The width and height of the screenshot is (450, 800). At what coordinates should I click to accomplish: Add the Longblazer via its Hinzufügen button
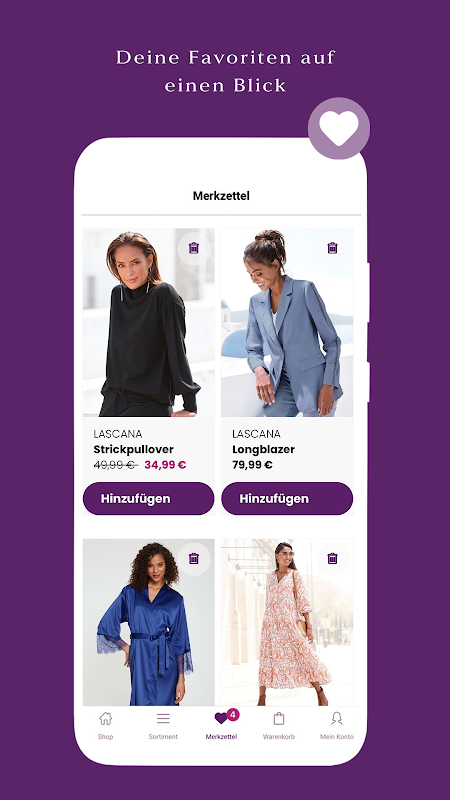[x=287, y=498]
